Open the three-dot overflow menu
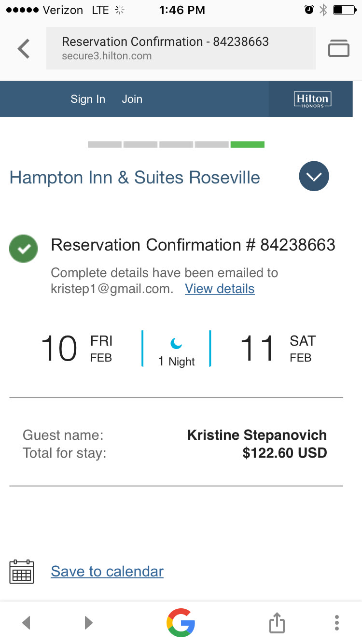362x644 pixels. tap(336, 622)
